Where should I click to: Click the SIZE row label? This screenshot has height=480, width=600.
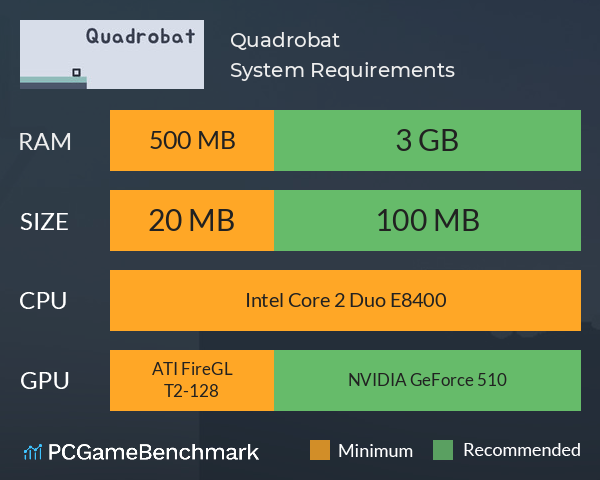pos(44,222)
